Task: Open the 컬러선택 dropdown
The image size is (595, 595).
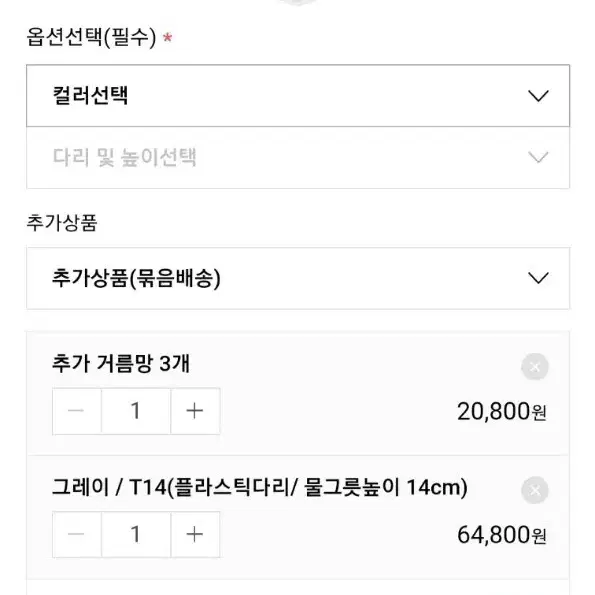Action: [x=298, y=96]
